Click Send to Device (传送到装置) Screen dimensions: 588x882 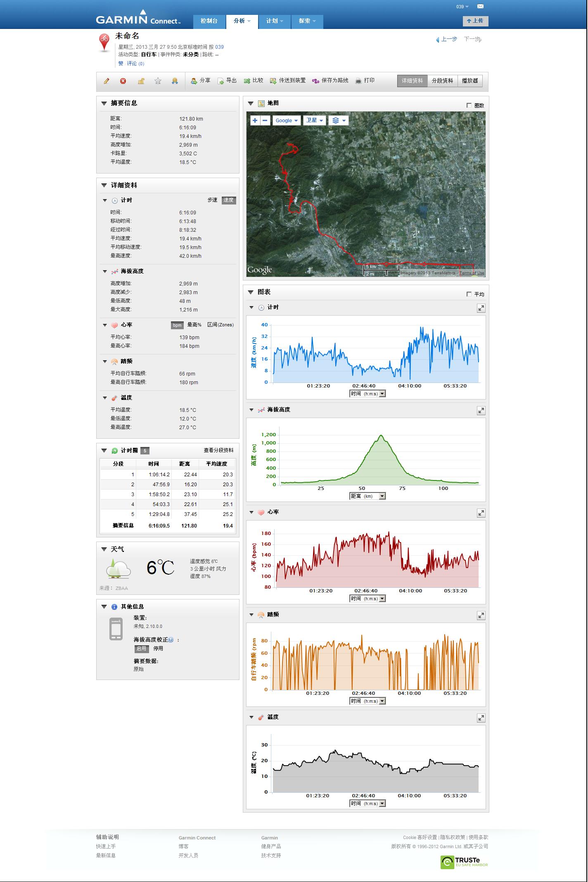[x=288, y=81]
